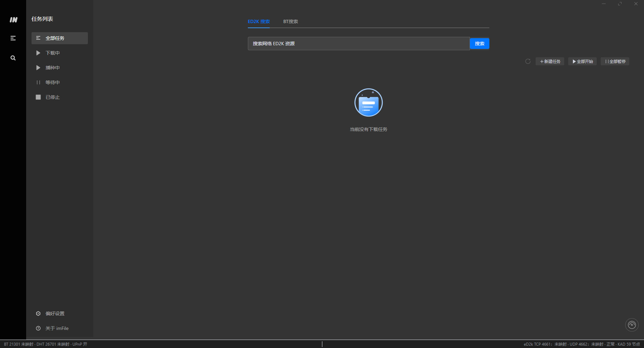Switch to the ED2K 搜索 tab
Screen dimensions: 644x348
(259, 21)
